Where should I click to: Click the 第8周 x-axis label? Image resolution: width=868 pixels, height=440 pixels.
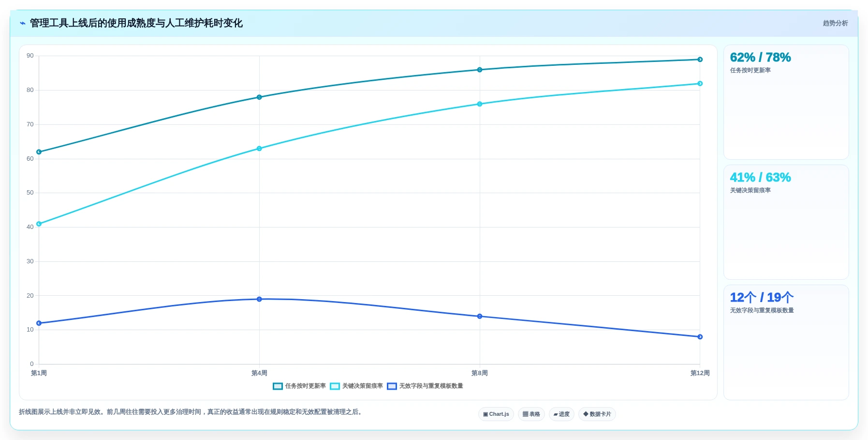click(480, 373)
